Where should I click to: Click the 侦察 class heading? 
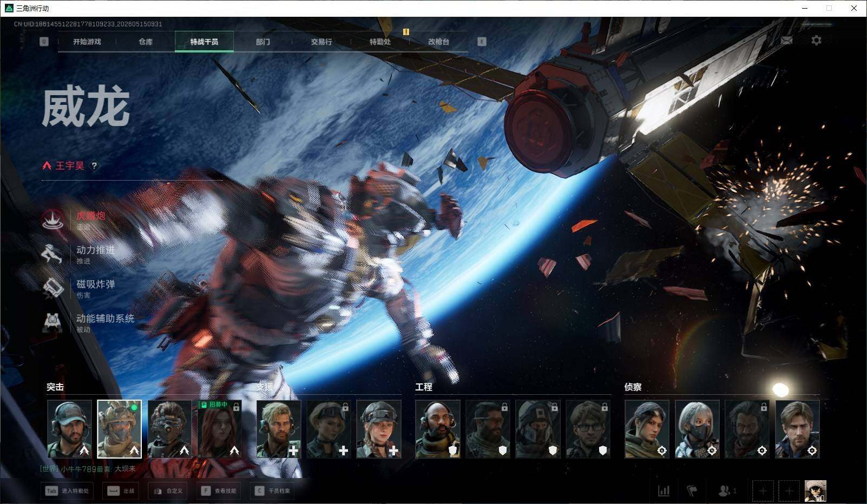tap(633, 387)
